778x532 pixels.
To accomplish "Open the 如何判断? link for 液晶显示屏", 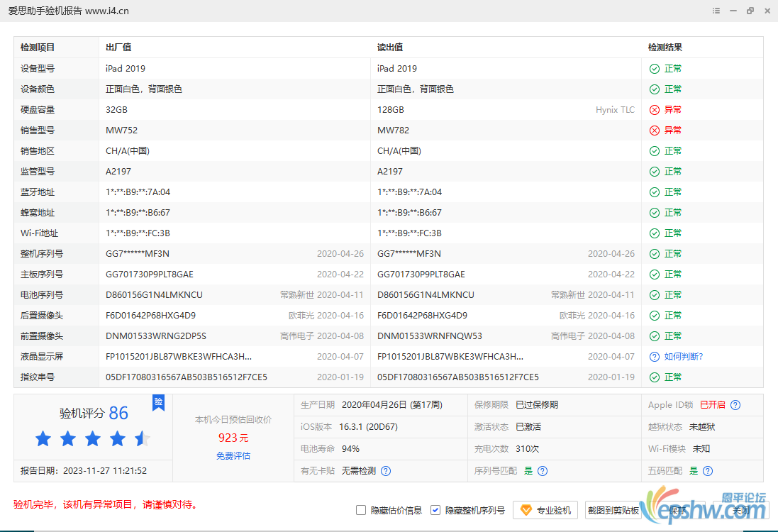I will [x=683, y=356].
